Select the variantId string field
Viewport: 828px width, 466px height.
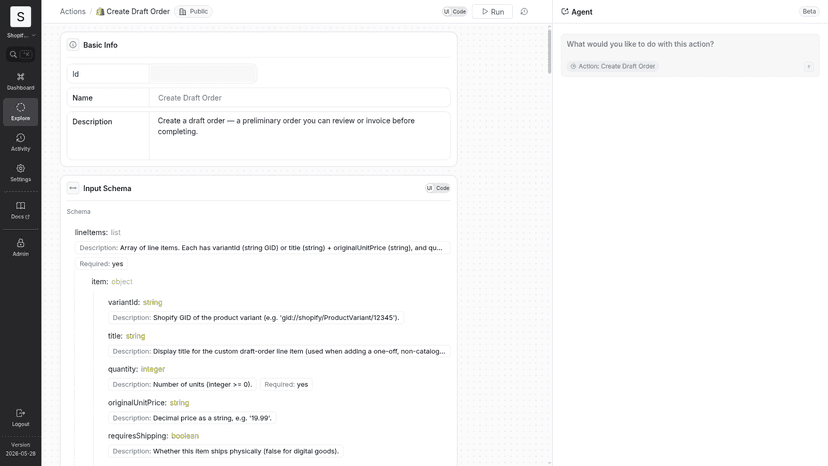coord(135,302)
